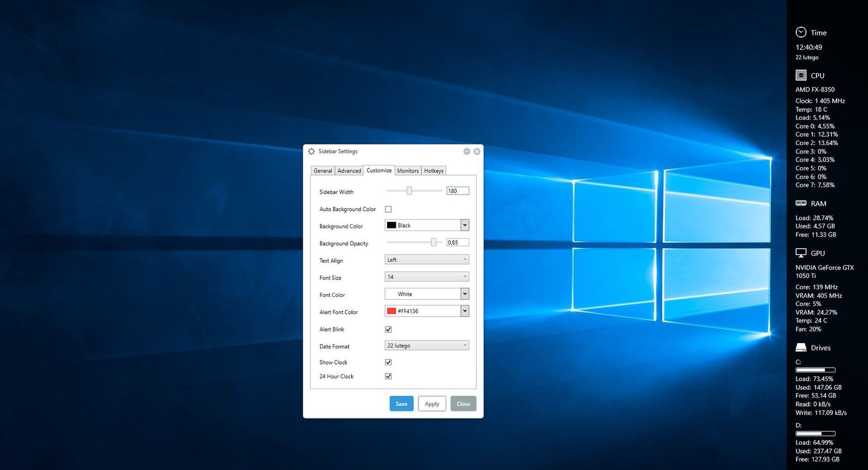Viewport: 868px width, 470px height.
Task: Click the 'Sidebar Settings' window title text
Action: 338,151
